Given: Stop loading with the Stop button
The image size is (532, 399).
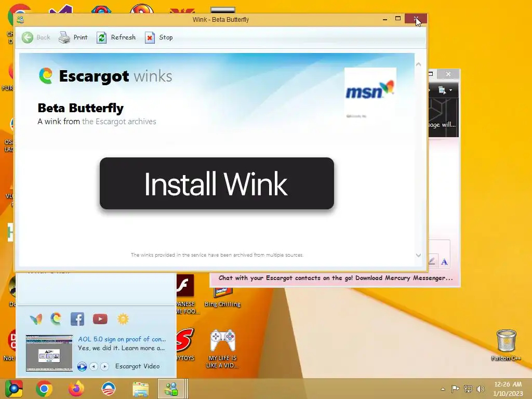Looking at the screenshot, I should tap(159, 37).
